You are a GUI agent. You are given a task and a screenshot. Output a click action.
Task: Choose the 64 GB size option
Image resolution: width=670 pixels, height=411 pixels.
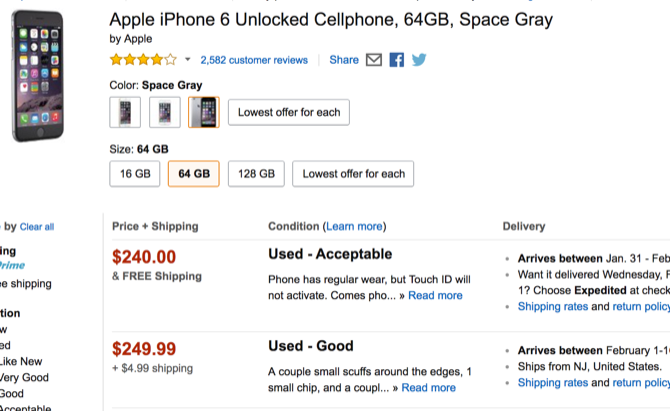pos(194,173)
